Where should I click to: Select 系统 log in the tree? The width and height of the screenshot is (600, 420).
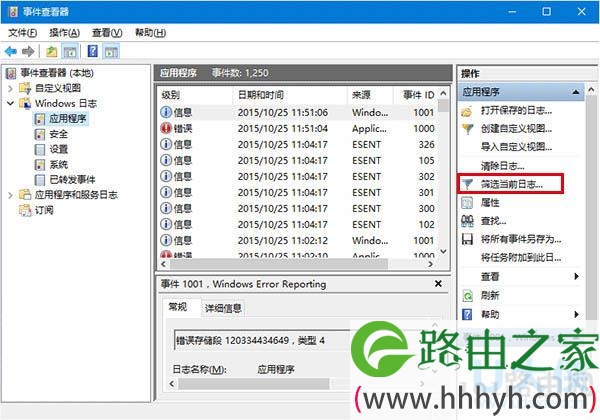click(x=59, y=164)
